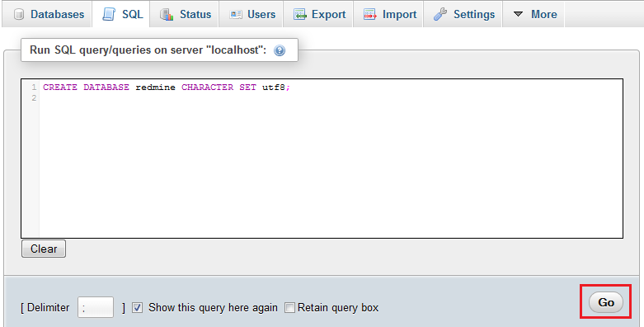
Task: Click the Export table icon
Action: 300,14
